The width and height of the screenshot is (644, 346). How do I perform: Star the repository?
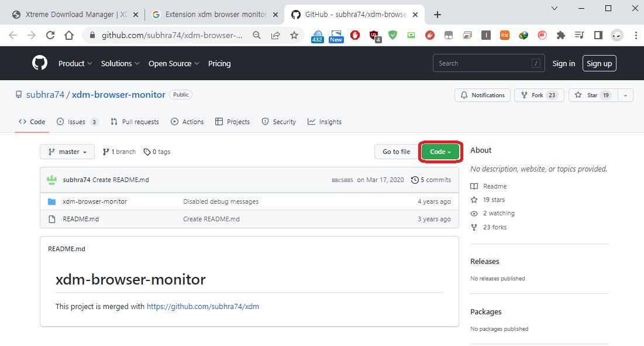(x=593, y=95)
